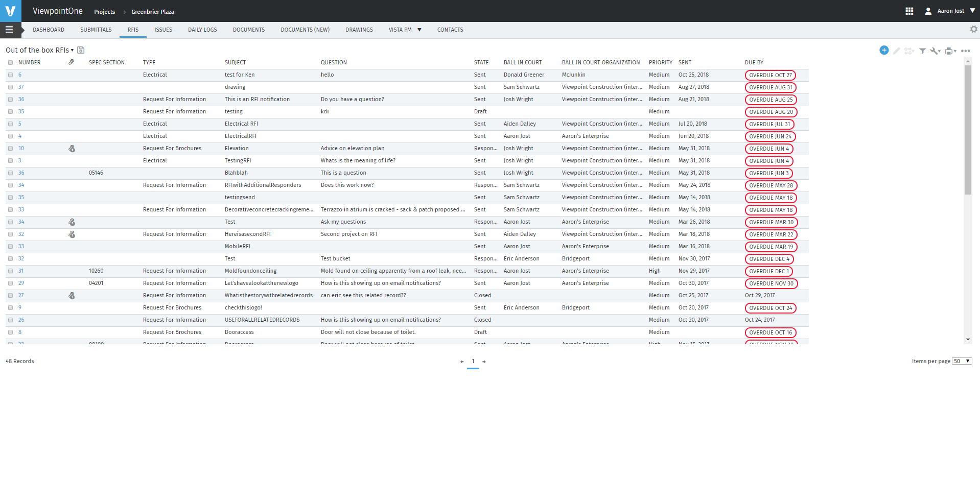Toggle the select-all header checkbox

(x=10, y=62)
